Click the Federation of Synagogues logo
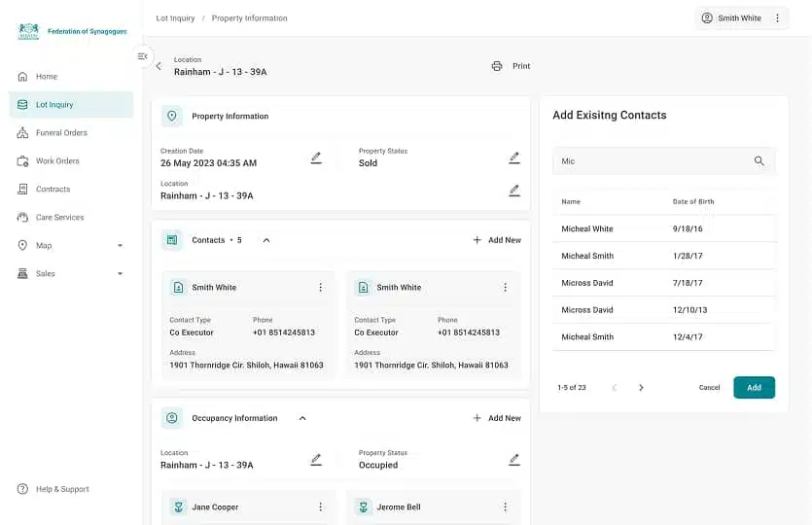This screenshot has height=525, width=812. (x=28, y=31)
